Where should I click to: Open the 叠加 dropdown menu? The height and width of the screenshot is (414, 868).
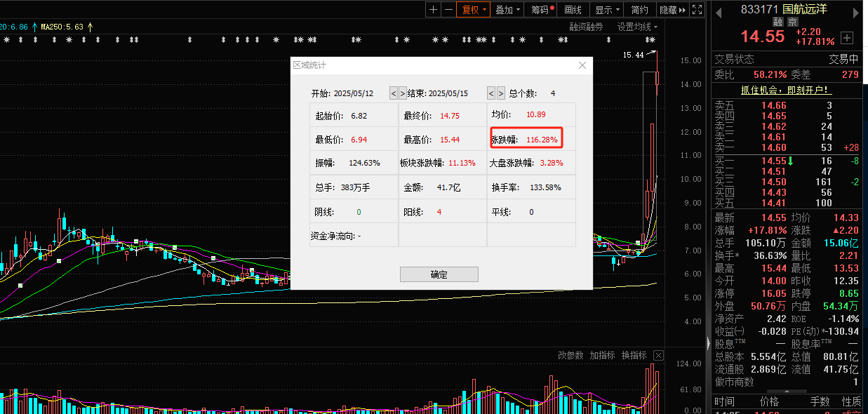508,10
